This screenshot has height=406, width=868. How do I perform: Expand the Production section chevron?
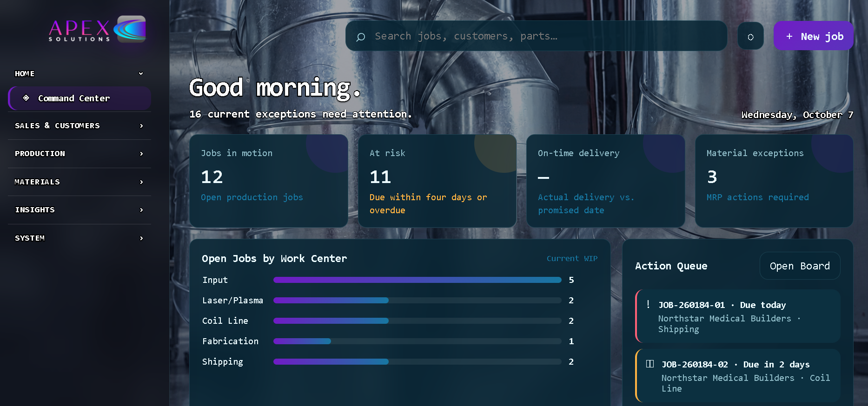click(141, 154)
